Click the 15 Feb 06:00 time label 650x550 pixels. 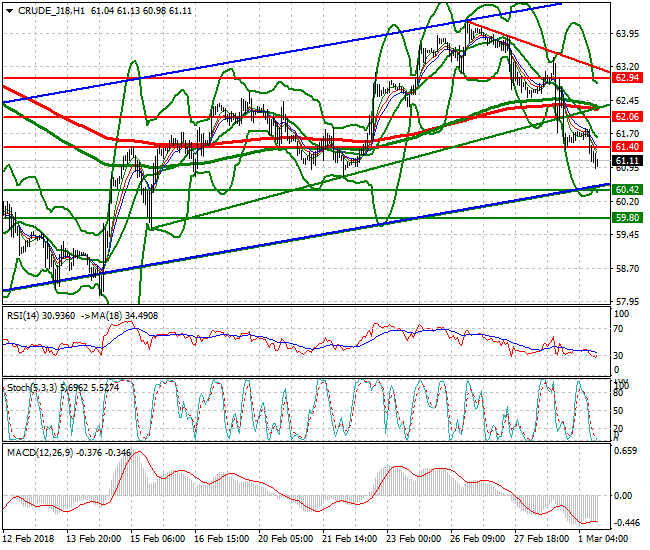coord(158,539)
